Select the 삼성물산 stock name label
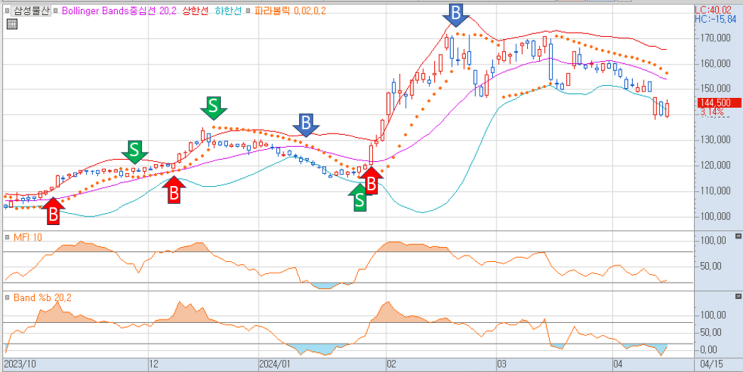This screenshot has width=743, height=372. tap(31, 11)
